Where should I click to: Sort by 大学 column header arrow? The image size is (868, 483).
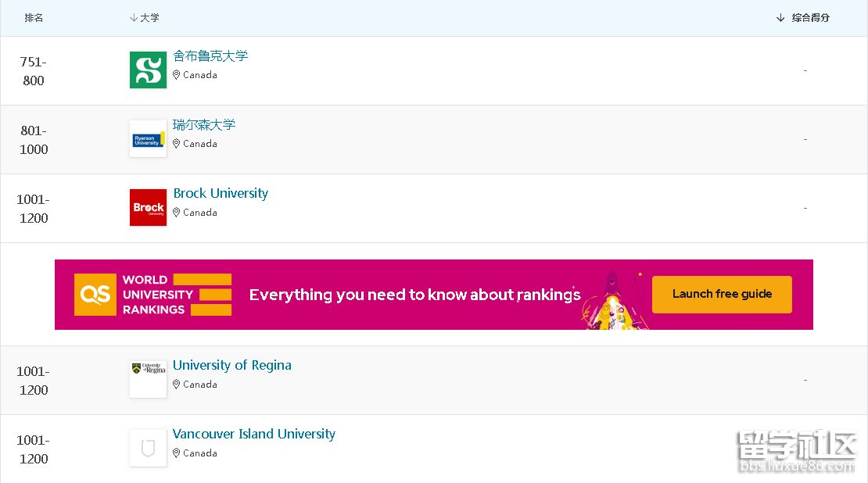pyautogui.click(x=134, y=17)
